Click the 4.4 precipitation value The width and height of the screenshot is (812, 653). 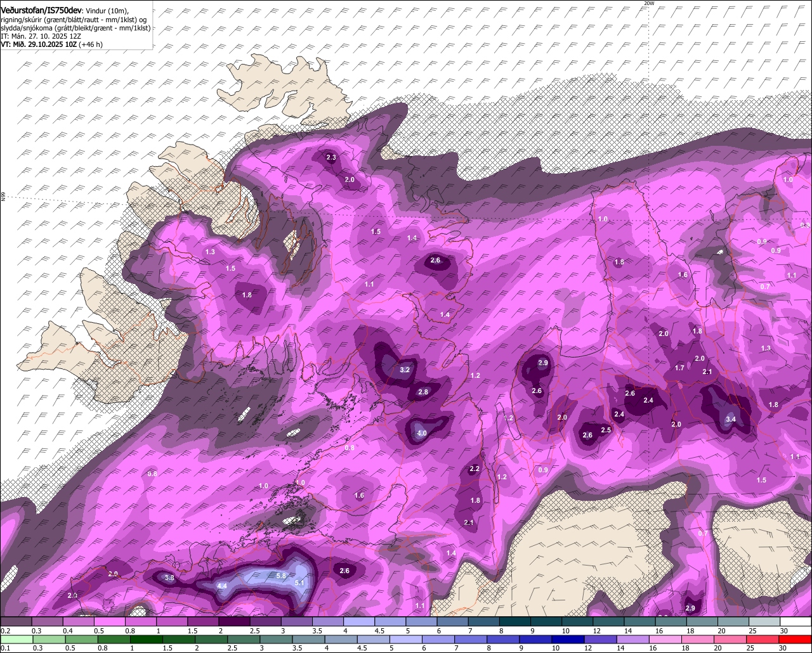[x=222, y=586]
